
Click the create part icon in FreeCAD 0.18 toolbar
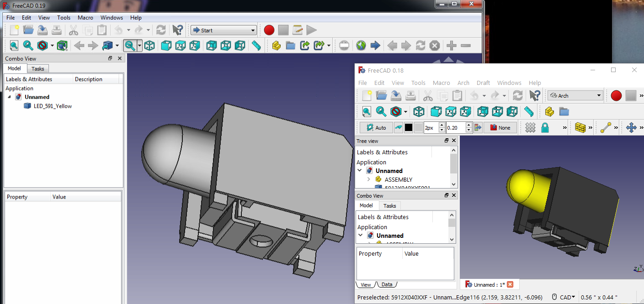[549, 111]
